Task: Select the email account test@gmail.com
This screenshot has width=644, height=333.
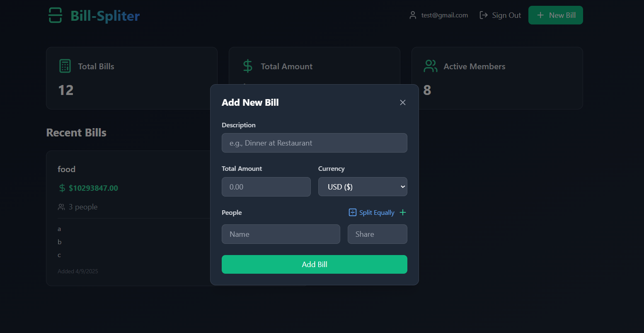Action: point(444,15)
